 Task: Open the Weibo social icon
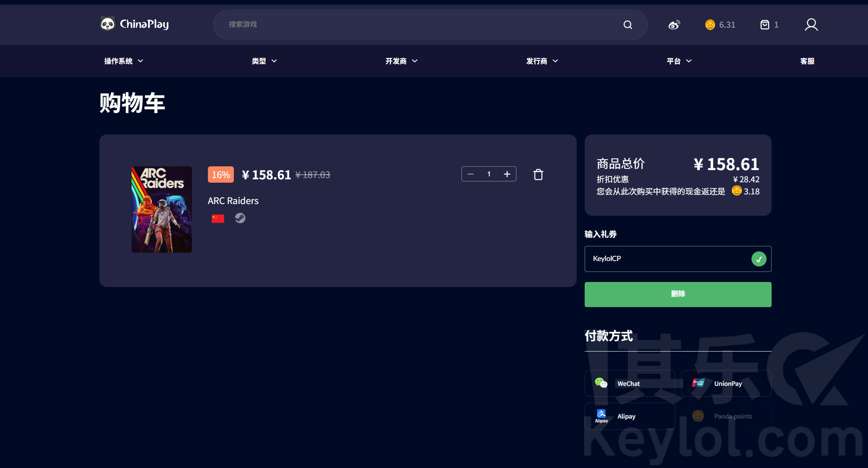click(674, 25)
